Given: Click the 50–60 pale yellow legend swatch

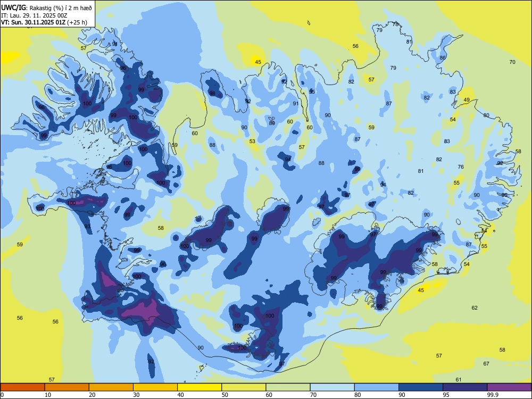Looking at the screenshot, I should (x=244, y=387).
